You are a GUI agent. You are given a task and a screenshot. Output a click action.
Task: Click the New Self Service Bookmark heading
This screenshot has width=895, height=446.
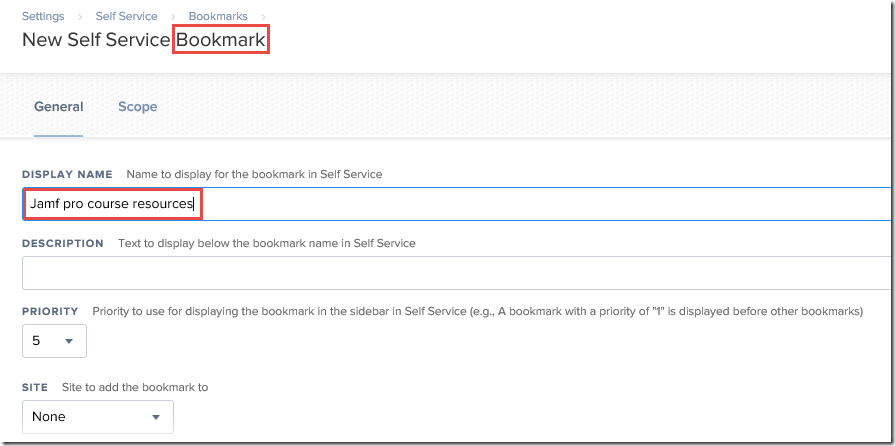coord(144,40)
